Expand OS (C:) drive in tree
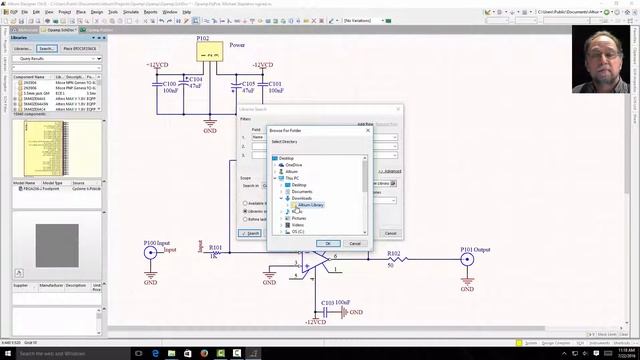This screenshot has height=360, width=640. coord(281,232)
